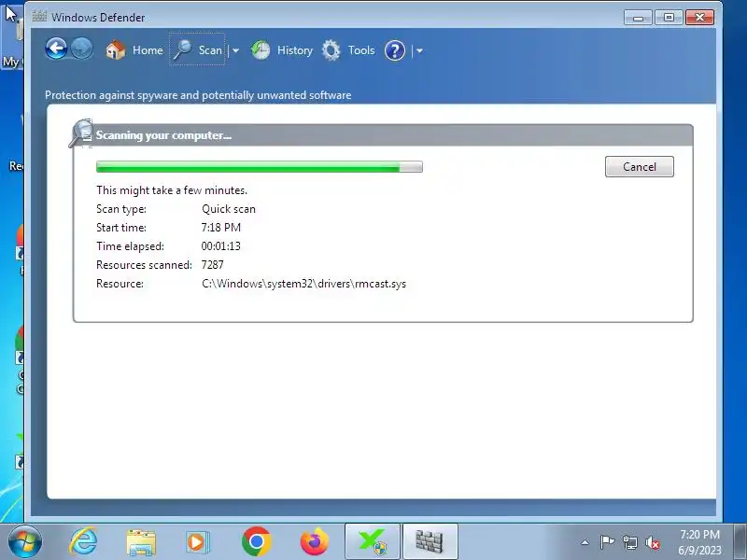
Task: Select the Home menu label
Action: pyautogui.click(x=148, y=50)
